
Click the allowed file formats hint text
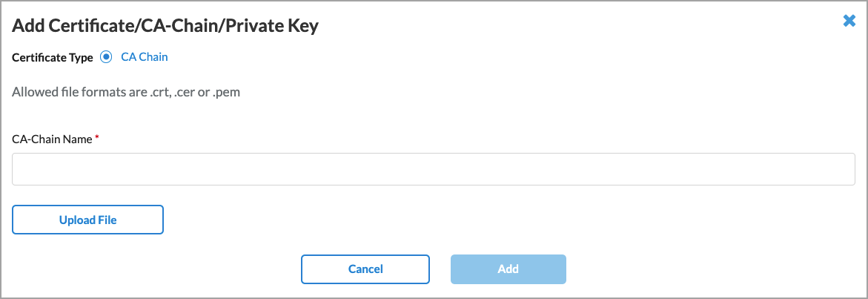pyautogui.click(x=127, y=93)
